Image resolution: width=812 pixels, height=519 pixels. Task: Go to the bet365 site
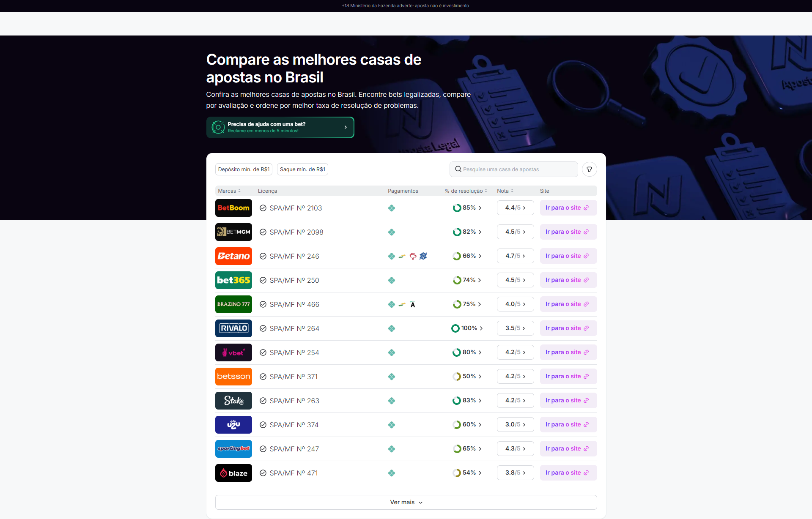[568, 280]
